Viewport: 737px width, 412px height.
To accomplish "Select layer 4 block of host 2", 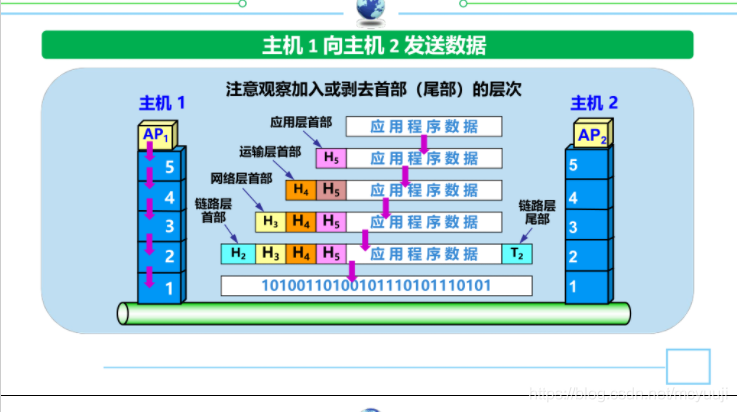I will coord(589,194).
